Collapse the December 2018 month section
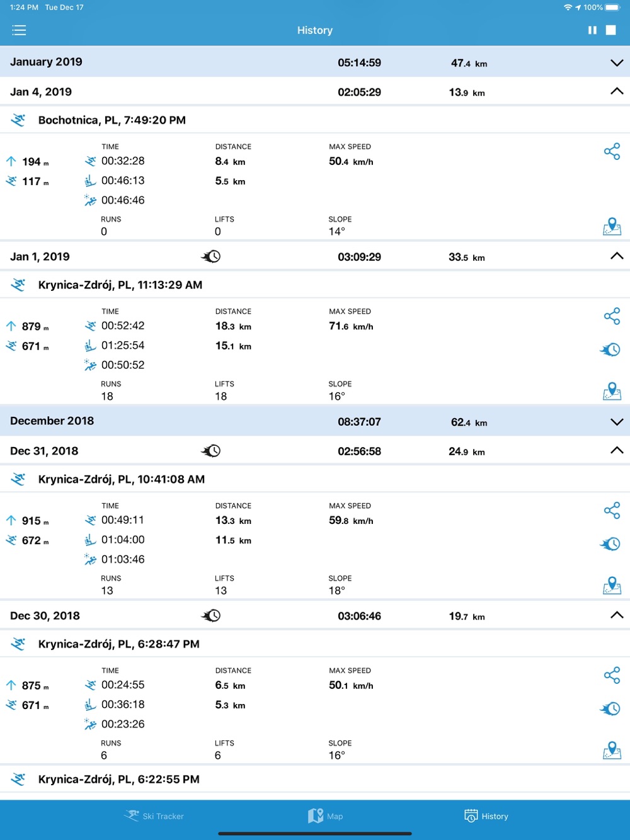 click(x=617, y=422)
